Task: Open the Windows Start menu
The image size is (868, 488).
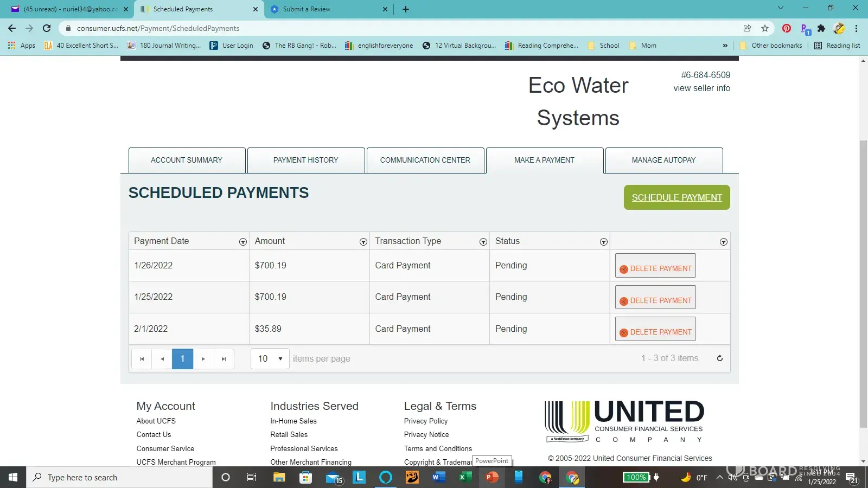Action: click(13, 478)
